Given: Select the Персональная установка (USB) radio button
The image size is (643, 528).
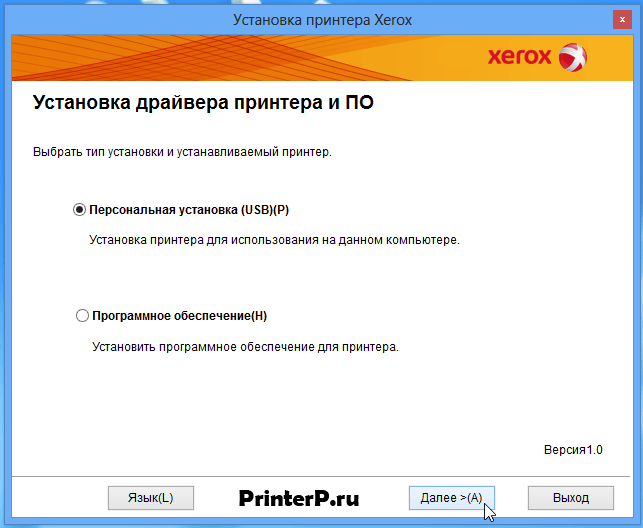Looking at the screenshot, I should [x=79, y=210].
